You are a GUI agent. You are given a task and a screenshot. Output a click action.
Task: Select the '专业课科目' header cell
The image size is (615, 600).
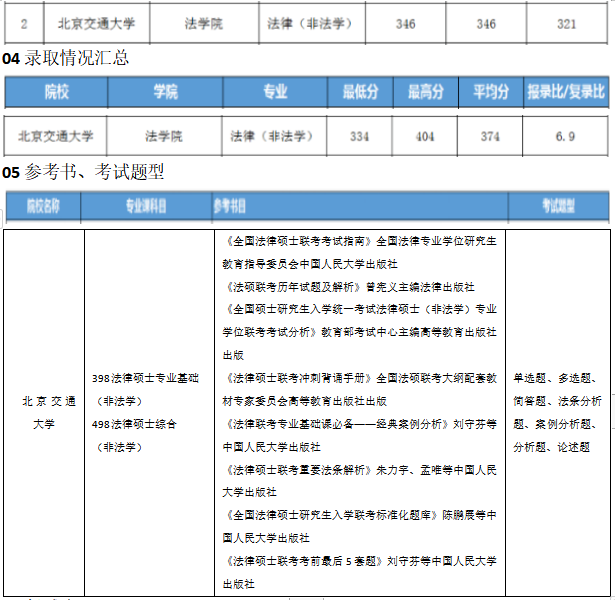tap(146, 206)
